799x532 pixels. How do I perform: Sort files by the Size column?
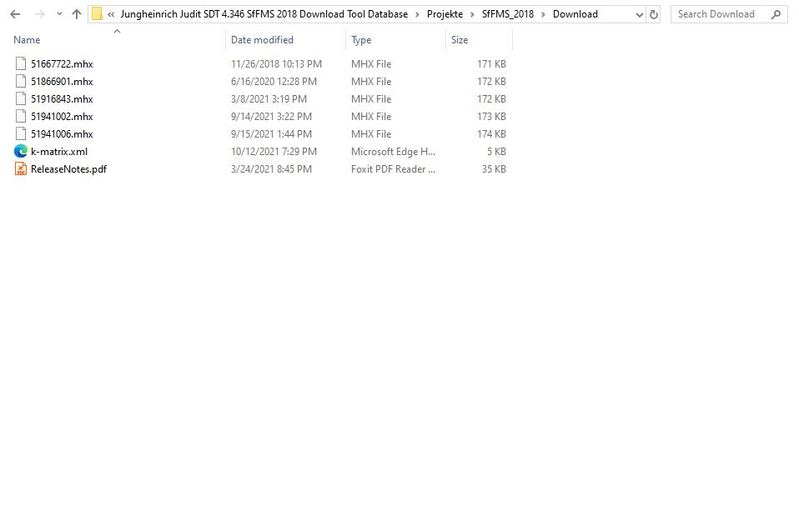coord(460,39)
